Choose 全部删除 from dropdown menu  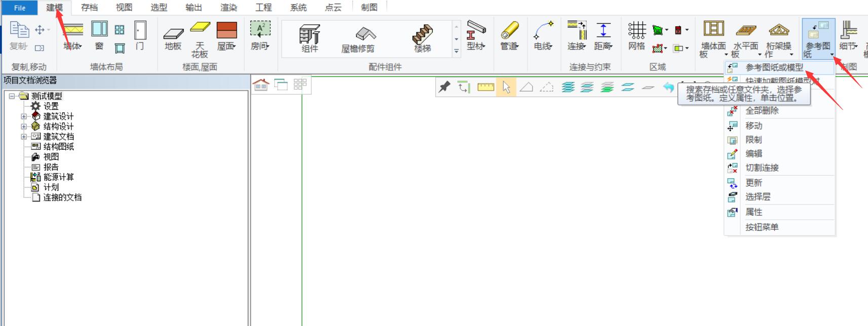[779, 110]
